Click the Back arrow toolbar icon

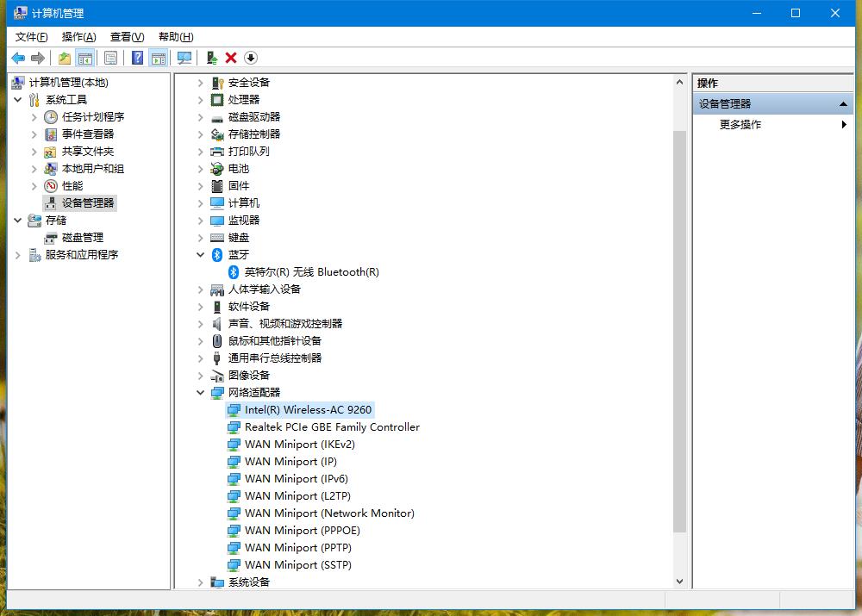(18, 58)
